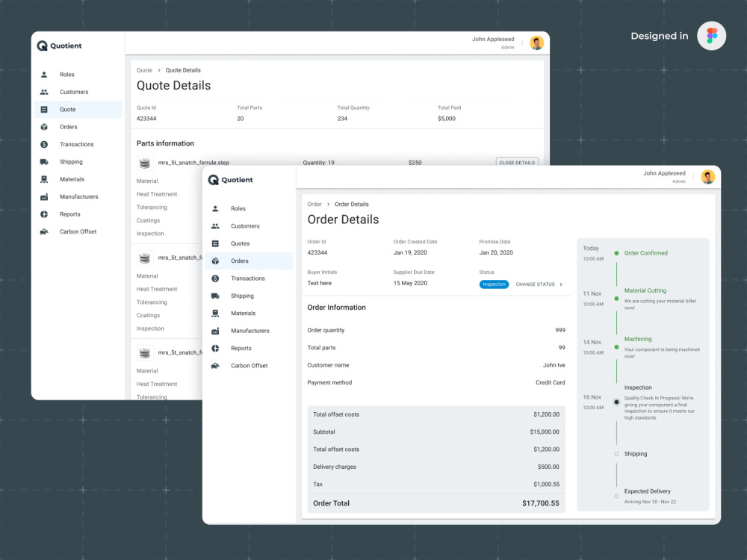Screen dimensions: 747x560
Task: Click Manufacturers factory icon in Quote Details window
Action: click(44, 196)
